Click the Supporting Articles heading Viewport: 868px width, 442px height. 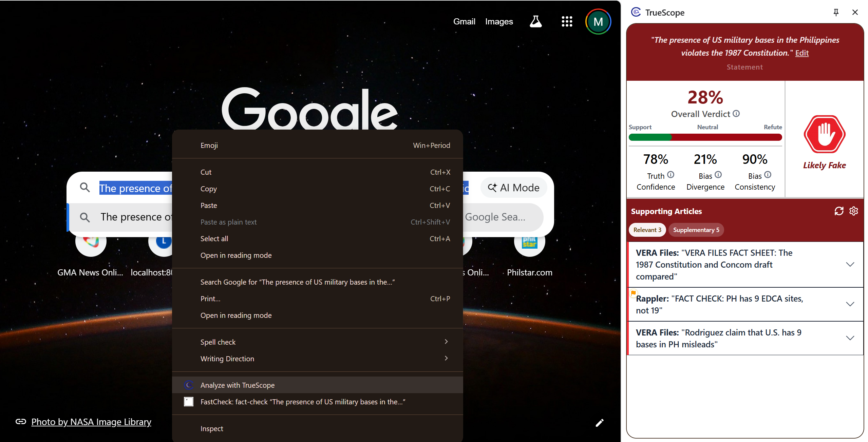666,211
